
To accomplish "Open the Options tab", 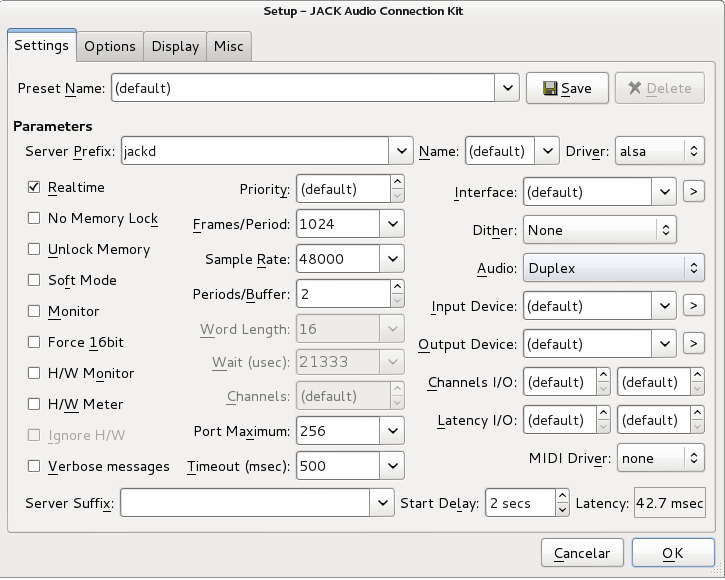I will coord(110,46).
